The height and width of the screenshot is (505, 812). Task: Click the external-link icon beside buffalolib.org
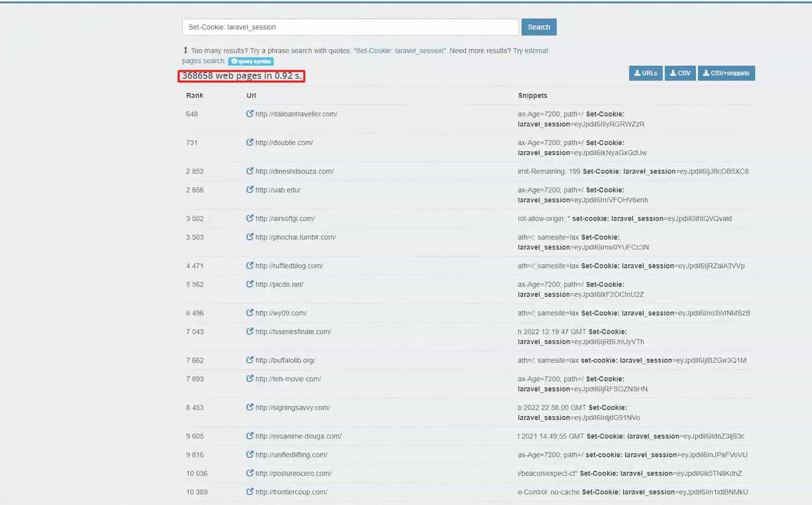pyautogui.click(x=250, y=360)
